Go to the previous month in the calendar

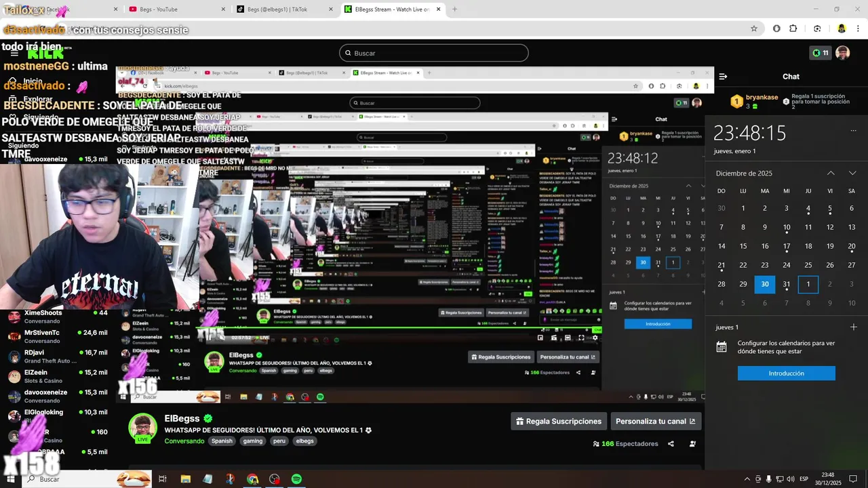click(831, 173)
